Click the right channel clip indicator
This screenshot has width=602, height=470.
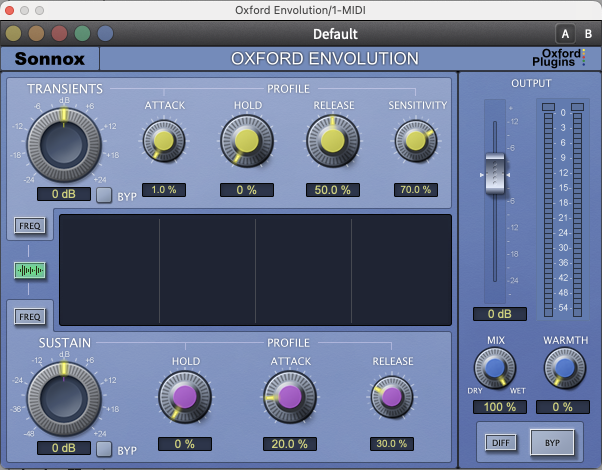tap(577, 107)
